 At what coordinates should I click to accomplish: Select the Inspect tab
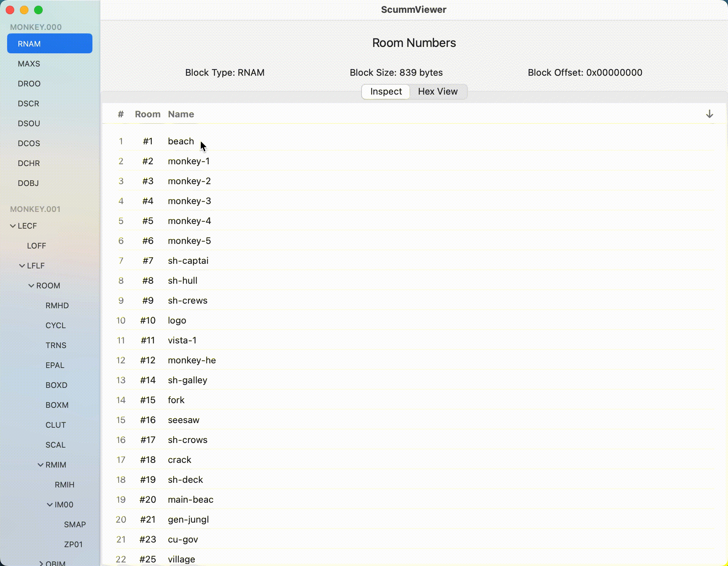pyautogui.click(x=386, y=91)
